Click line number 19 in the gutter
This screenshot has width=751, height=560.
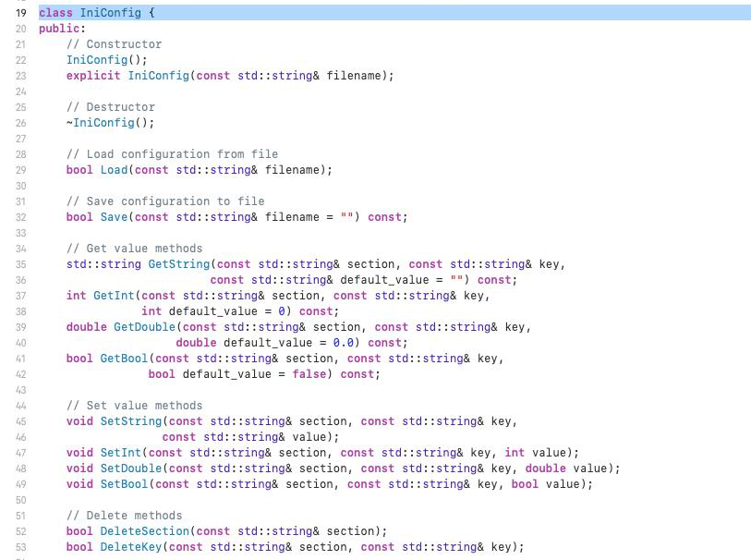tap(21, 13)
